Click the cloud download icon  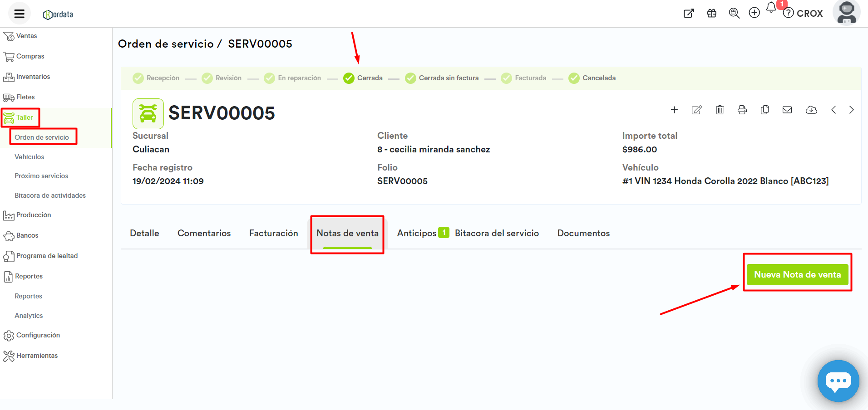(811, 110)
